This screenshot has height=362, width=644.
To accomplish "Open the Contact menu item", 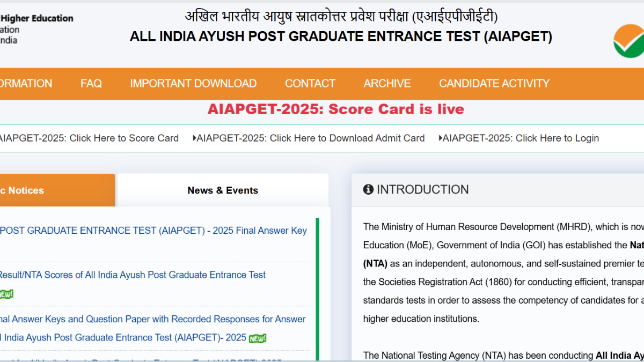I will coord(310,84).
